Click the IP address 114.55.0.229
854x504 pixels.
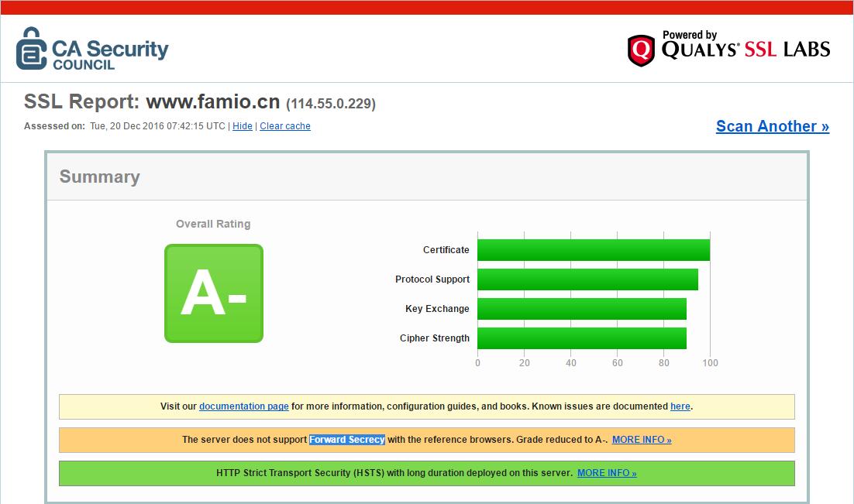[331, 104]
